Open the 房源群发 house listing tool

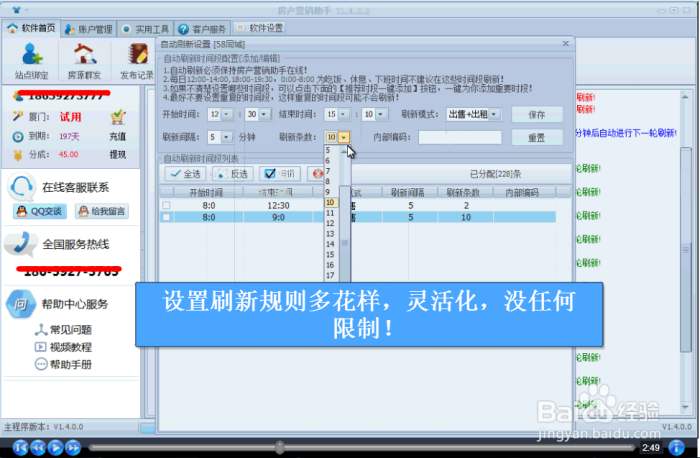84,61
